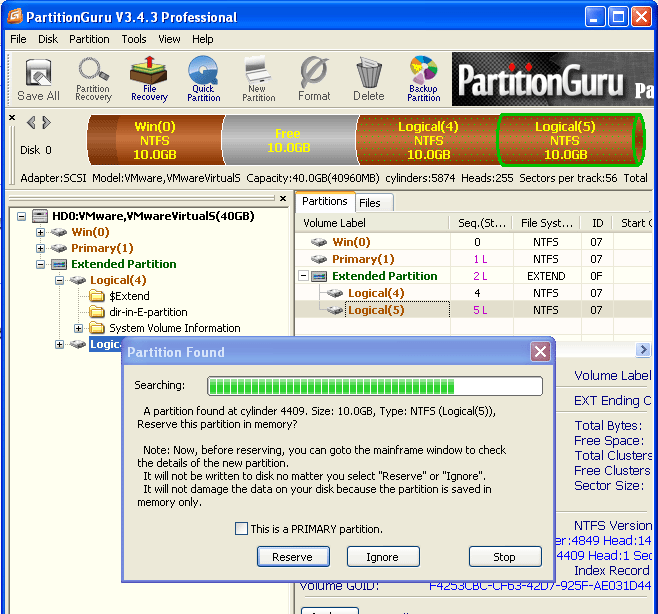Collapse Extended Partition row in the partition table

coord(303,276)
